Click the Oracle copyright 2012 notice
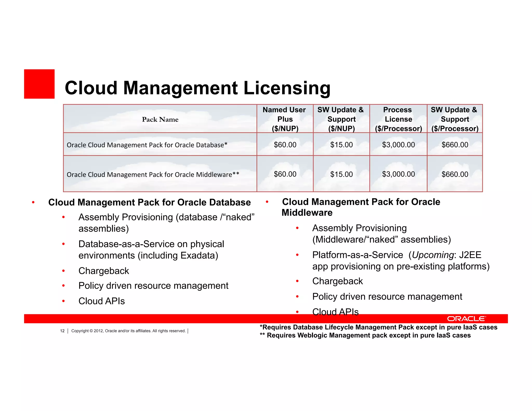 (128, 331)
